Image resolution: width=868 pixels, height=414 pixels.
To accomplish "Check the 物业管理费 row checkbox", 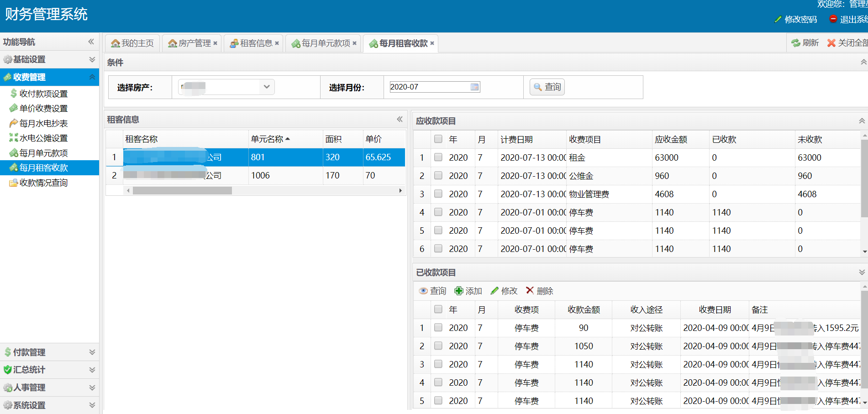I will pos(438,194).
